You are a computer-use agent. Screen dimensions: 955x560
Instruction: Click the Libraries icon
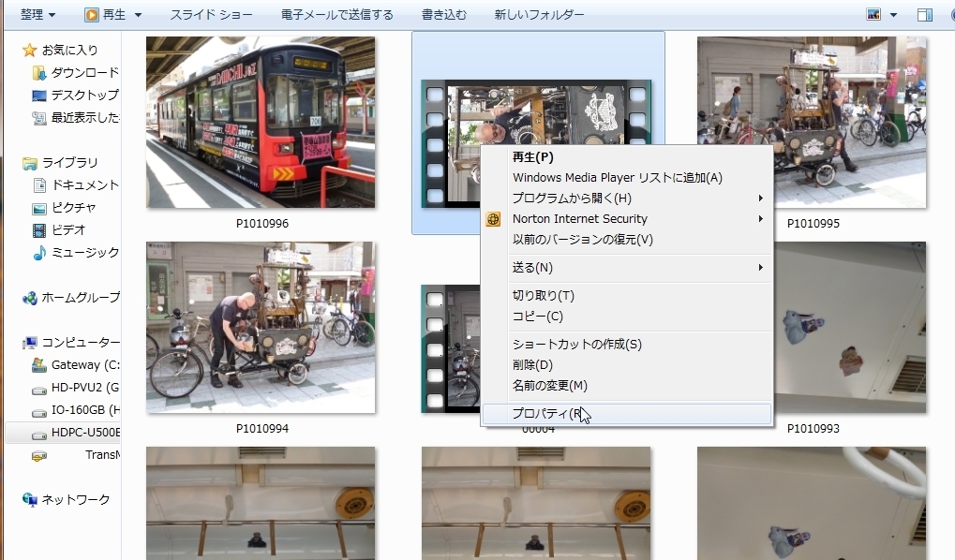tap(29, 163)
